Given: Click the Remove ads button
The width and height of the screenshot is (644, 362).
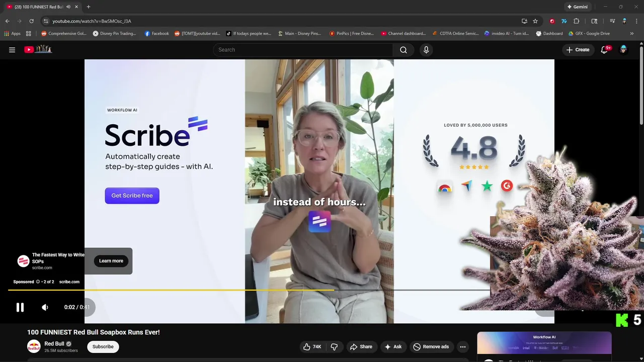Looking at the screenshot, I should click(431, 346).
